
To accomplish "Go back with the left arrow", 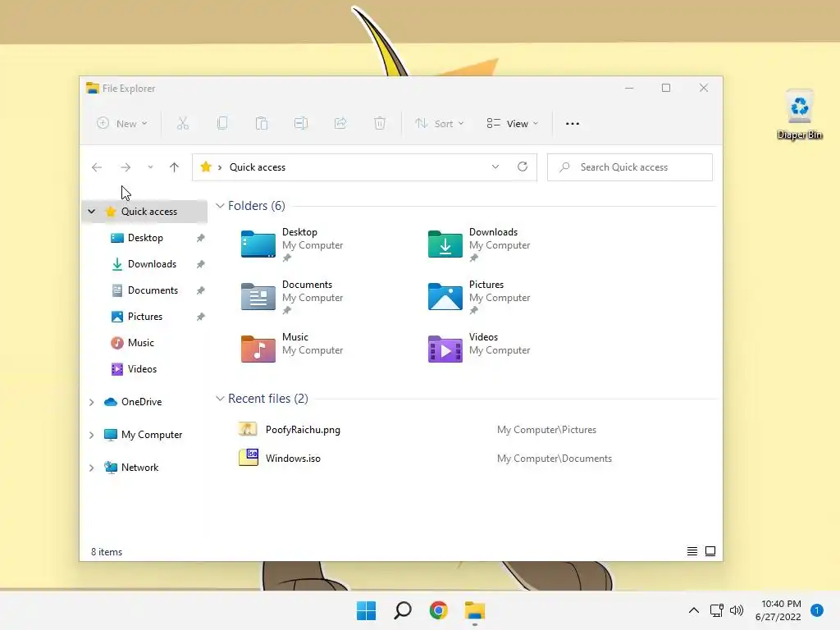I will coord(97,167).
